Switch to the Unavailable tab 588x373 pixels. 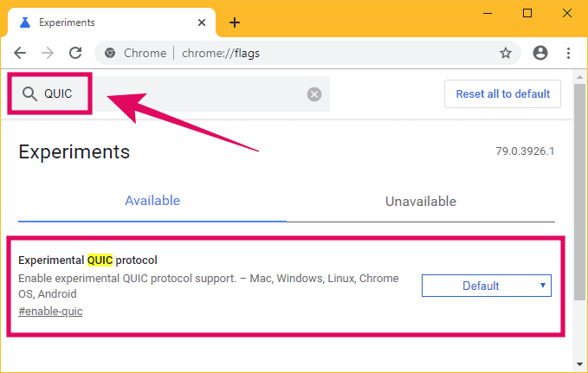coord(421,202)
